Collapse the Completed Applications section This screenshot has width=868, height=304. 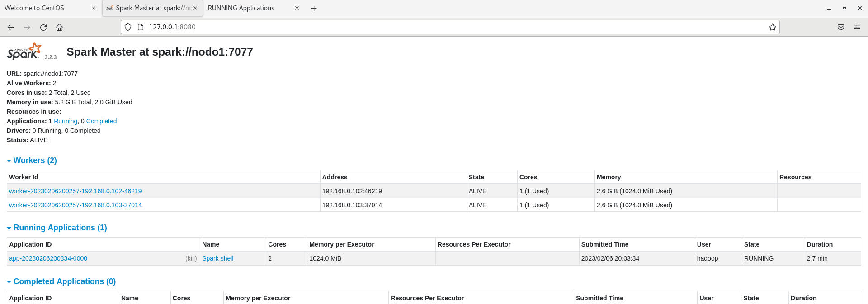(61, 281)
